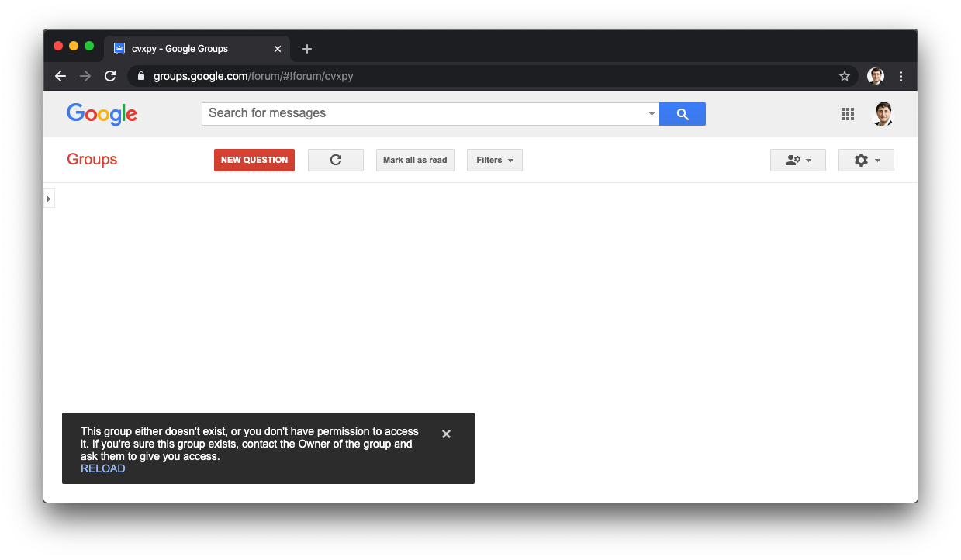Close the cvxpy - Google Groups tab

click(x=278, y=49)
